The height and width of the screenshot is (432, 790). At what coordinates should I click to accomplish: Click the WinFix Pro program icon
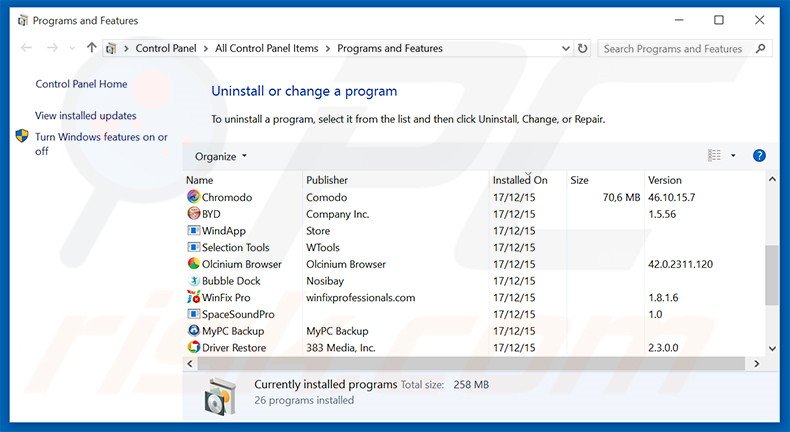[x=193, y=297]
